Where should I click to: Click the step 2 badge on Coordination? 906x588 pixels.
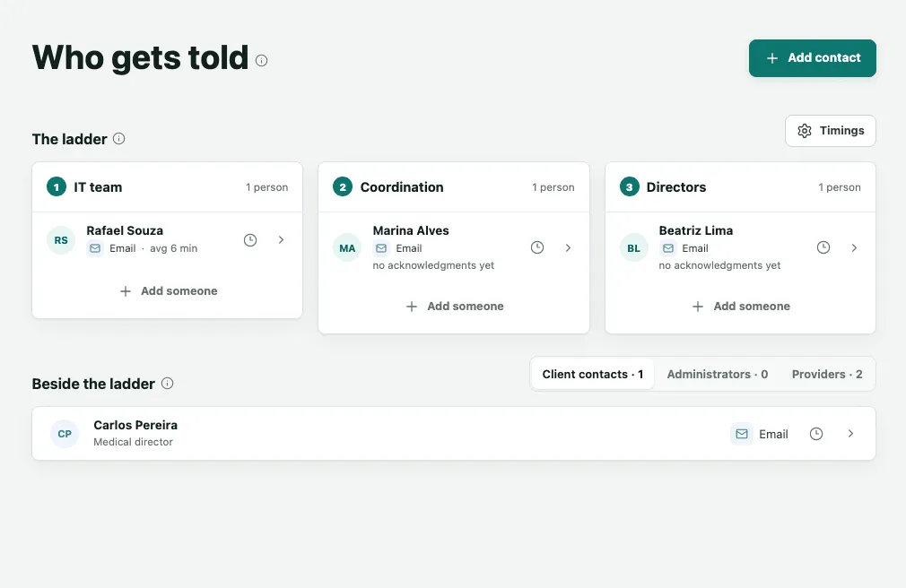pos(343,187)
